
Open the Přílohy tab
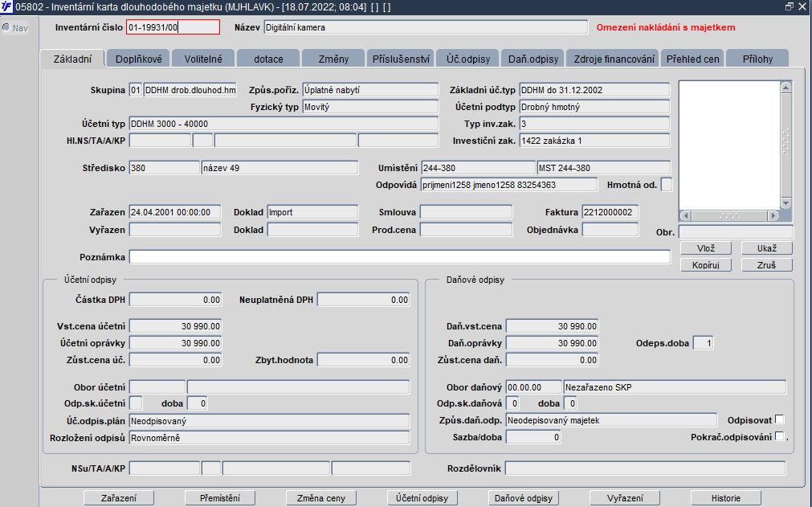pos(757,59)
